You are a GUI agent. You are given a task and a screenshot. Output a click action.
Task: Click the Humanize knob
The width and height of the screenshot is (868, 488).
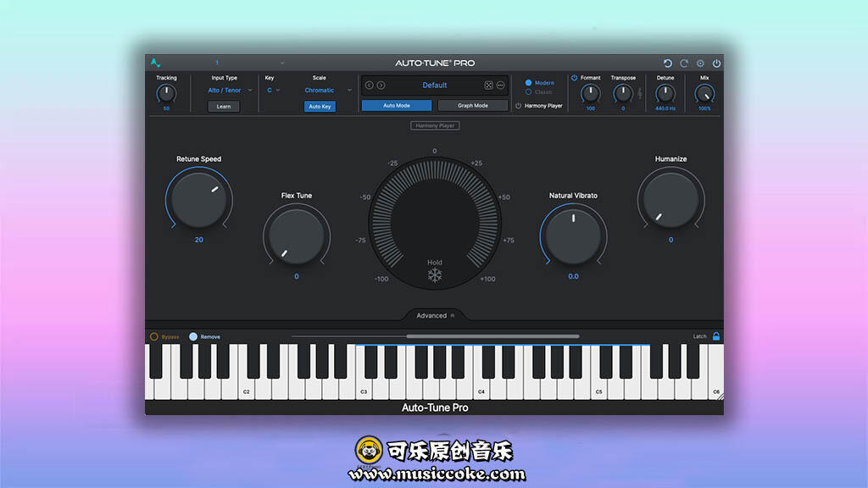point(670,200)
